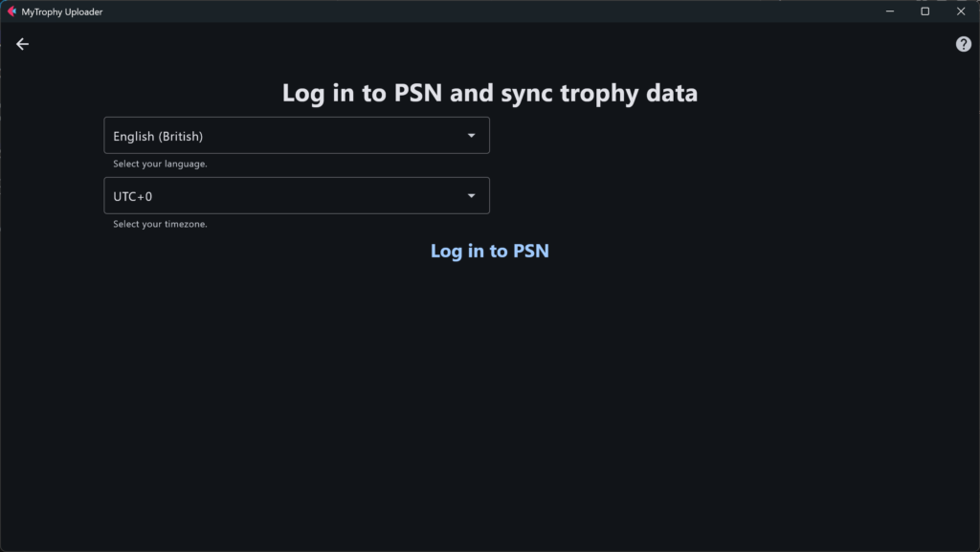Image resolution: width=980 pixels, height=552 pixels.
Task: Click the "Select your language." helper text
Action: click(160, 164)
